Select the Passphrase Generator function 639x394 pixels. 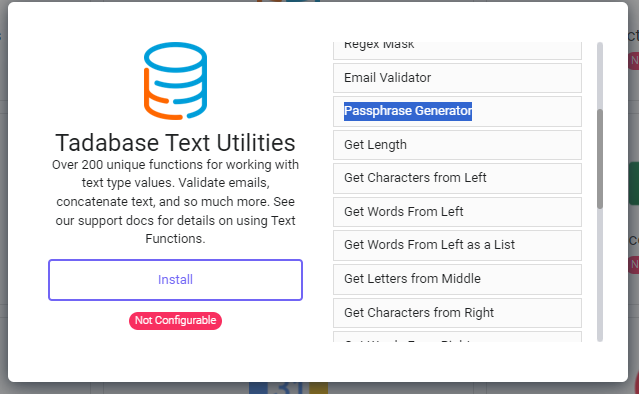(457, 111)
